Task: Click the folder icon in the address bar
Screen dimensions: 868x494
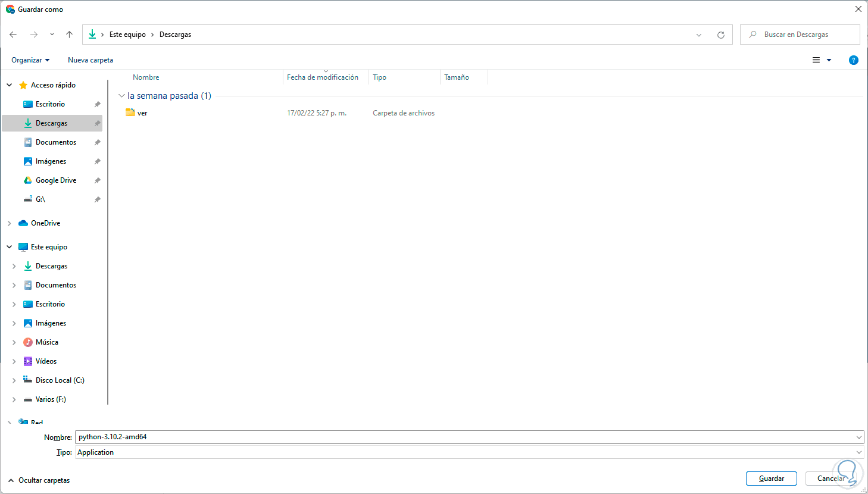Action: coord(92,35)
